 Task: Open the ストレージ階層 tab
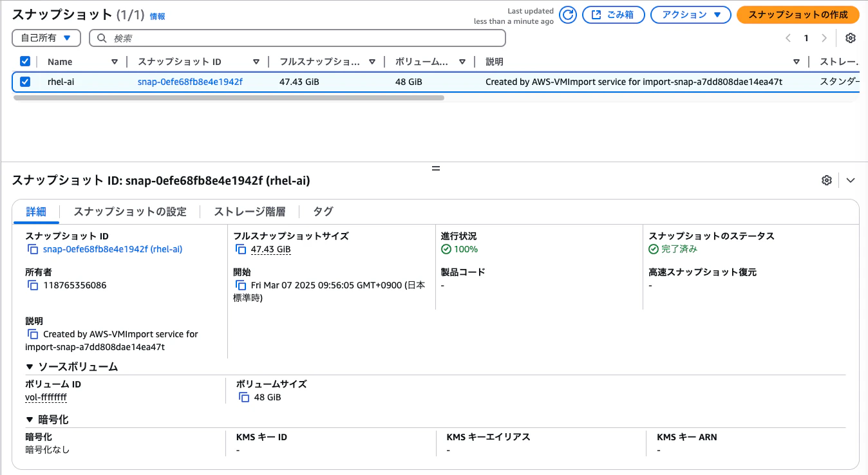click(x=250, y=212)
